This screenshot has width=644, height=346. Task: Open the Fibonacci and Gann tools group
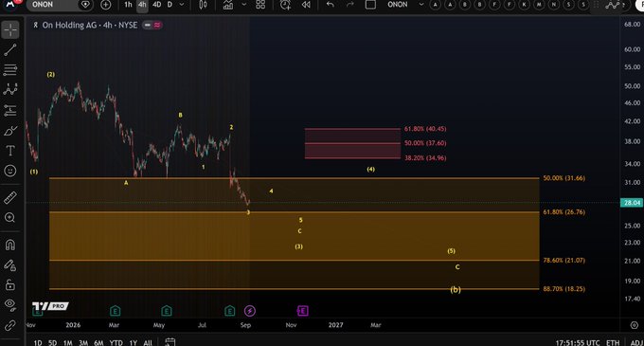(x=10, y=69)
